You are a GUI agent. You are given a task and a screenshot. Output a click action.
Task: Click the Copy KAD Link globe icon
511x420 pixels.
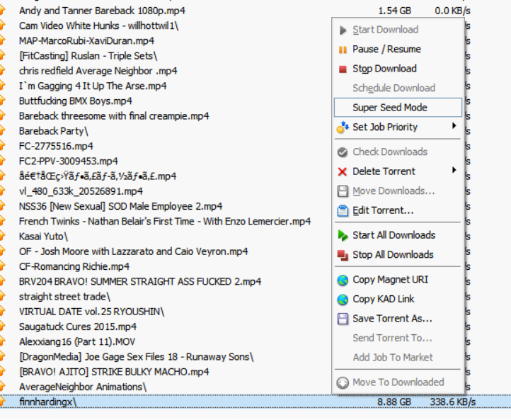click(343, 299)
